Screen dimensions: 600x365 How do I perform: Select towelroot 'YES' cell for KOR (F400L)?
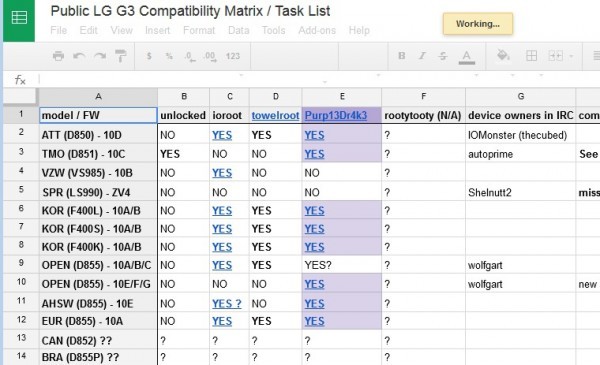click(x=276, y=210)
